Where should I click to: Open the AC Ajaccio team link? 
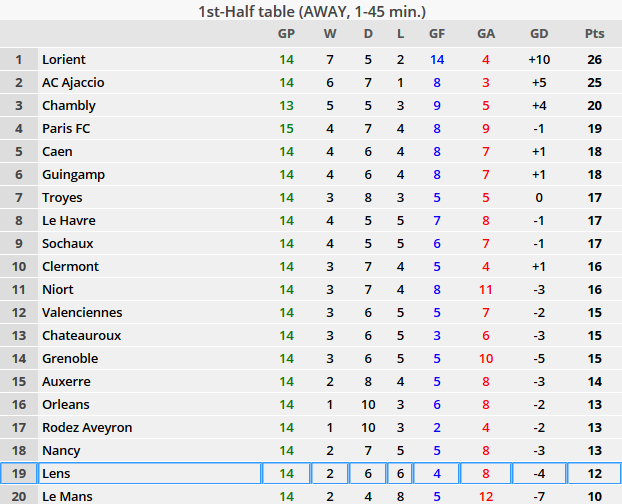(x=73, y=82)
